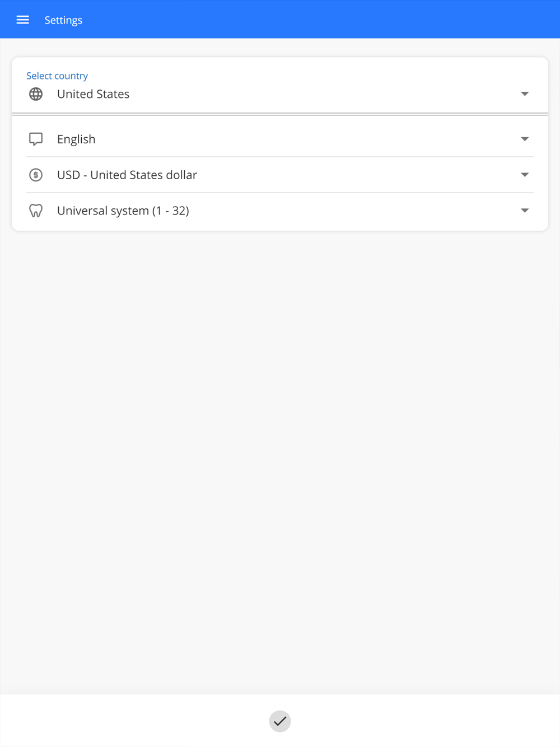Select the United States country field
Image resolution: width=560 pixels, height=747 pixels.
point(280,86)
